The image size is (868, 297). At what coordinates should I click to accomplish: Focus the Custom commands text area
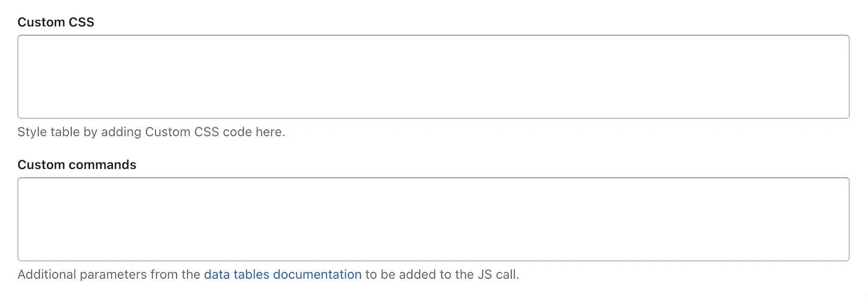(433, 219)
